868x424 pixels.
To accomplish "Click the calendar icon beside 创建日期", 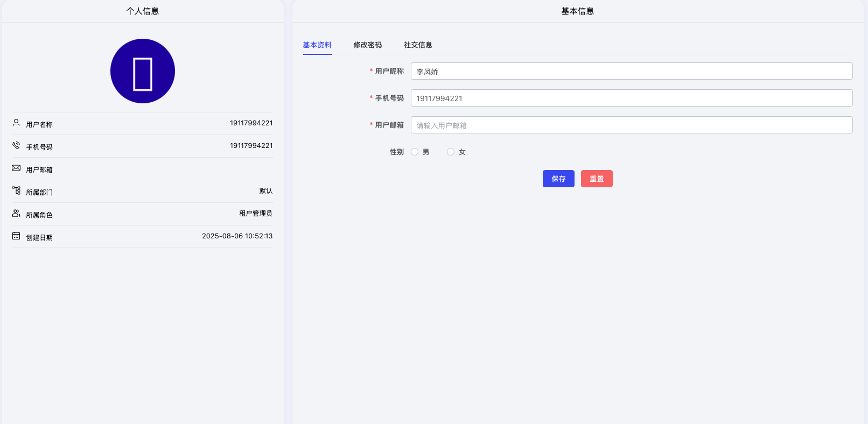I will [x=16, y=236].
